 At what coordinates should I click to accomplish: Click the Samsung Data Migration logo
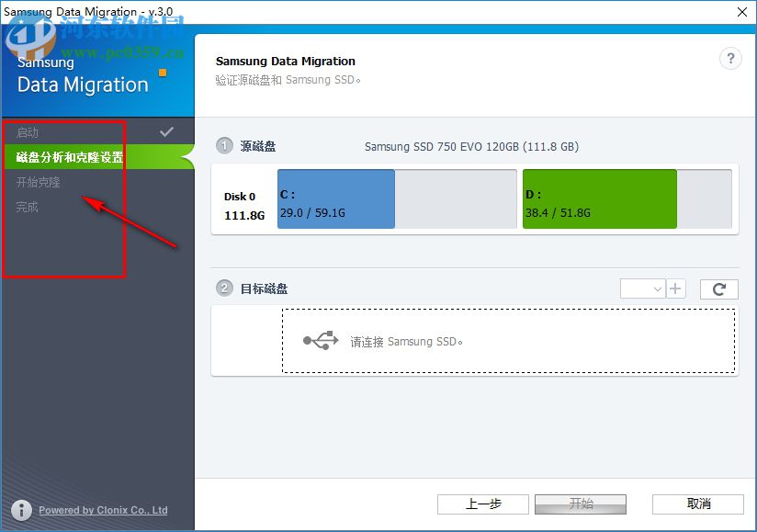[x=83, y=74]
